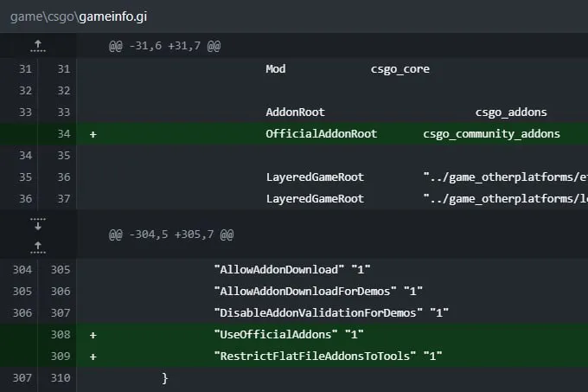The width and height of the screenshot is (588, 392).
Task: Expand hidden lines downward after line 37
Action: coord(38,224)
